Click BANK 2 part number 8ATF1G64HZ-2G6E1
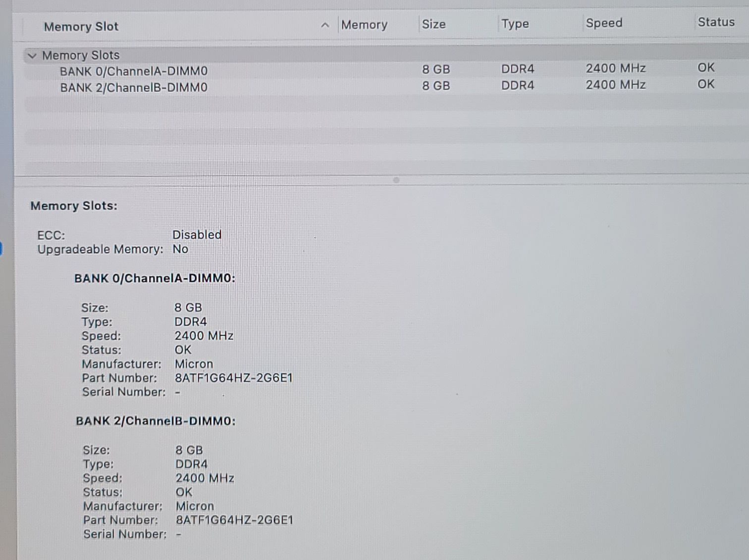This screenshot has height=560, width=749. click(x=234, y=520)
